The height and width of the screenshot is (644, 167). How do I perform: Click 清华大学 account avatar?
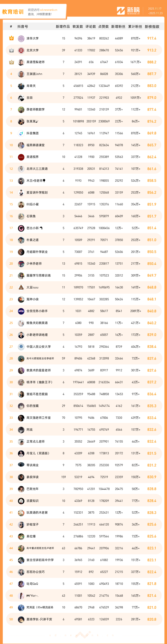pos(21,39)
